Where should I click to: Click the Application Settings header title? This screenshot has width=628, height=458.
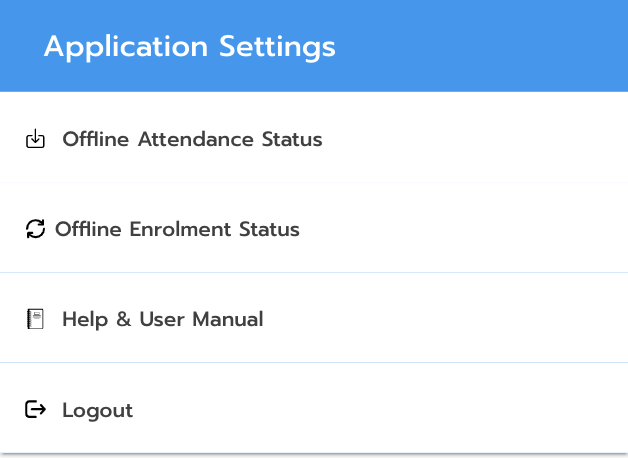189,46
